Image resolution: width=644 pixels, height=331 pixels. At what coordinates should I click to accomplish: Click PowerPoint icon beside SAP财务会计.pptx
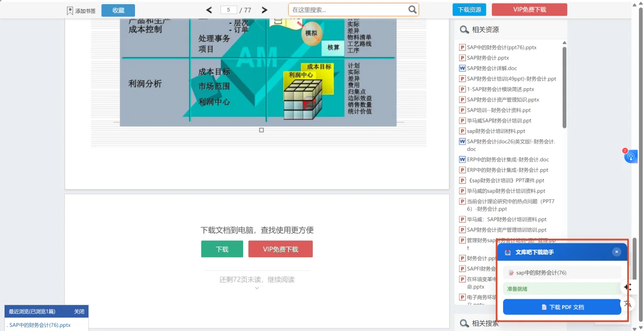tap(462, 58)
